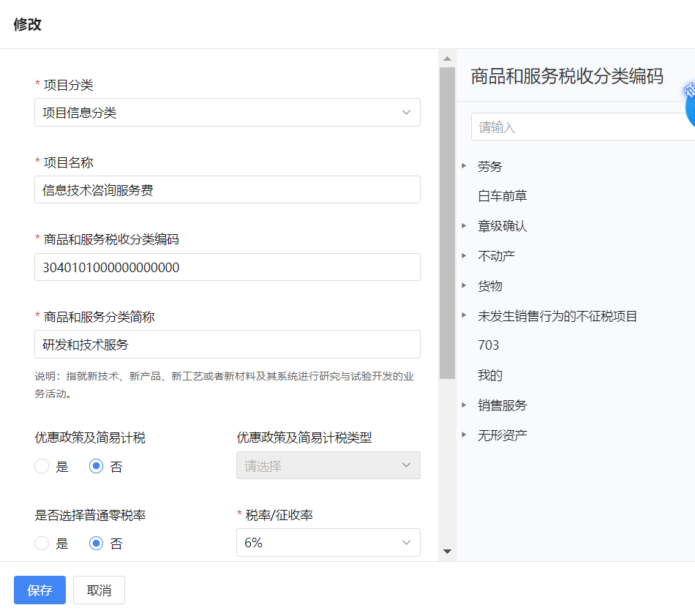The width and height of the screenshot is (695, 616).
Task: Select 703 in the tree
Action: click(489, 345)
